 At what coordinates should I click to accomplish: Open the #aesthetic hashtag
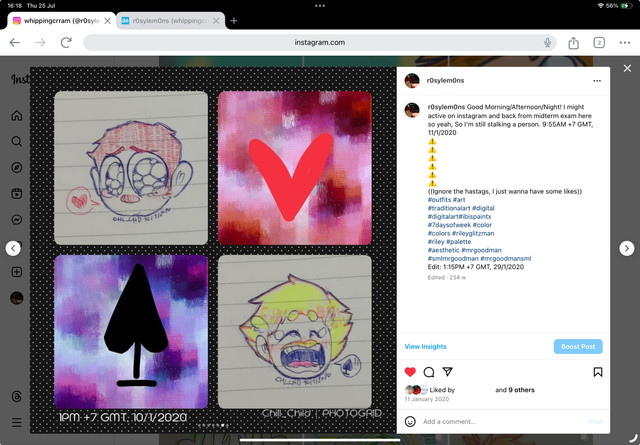pos(444,250)
